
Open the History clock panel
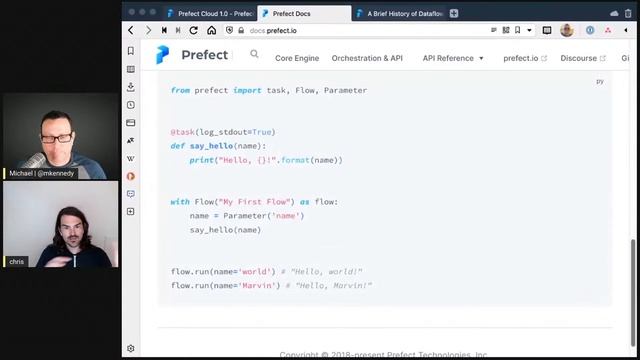(131, 105)
